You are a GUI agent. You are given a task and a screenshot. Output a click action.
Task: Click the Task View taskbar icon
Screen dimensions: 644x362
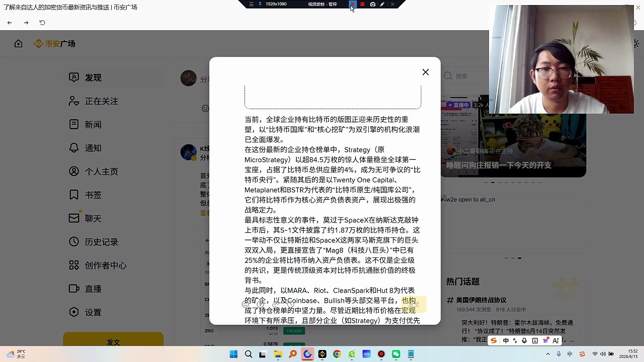pyautogui.click(x=262, y=354)
